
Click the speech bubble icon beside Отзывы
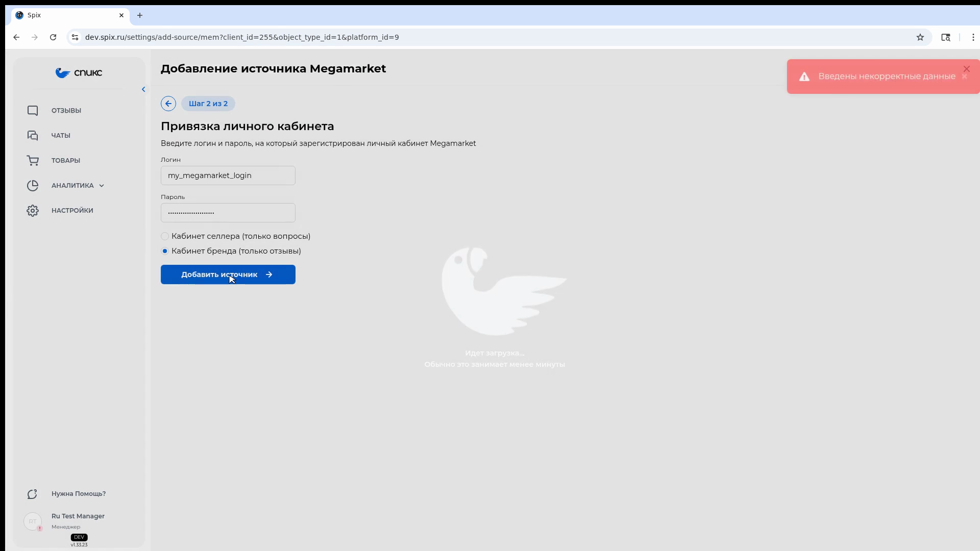(x=33, y=111)
